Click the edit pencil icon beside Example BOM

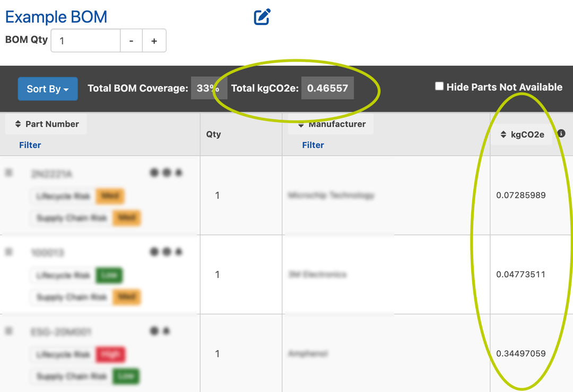262,17
